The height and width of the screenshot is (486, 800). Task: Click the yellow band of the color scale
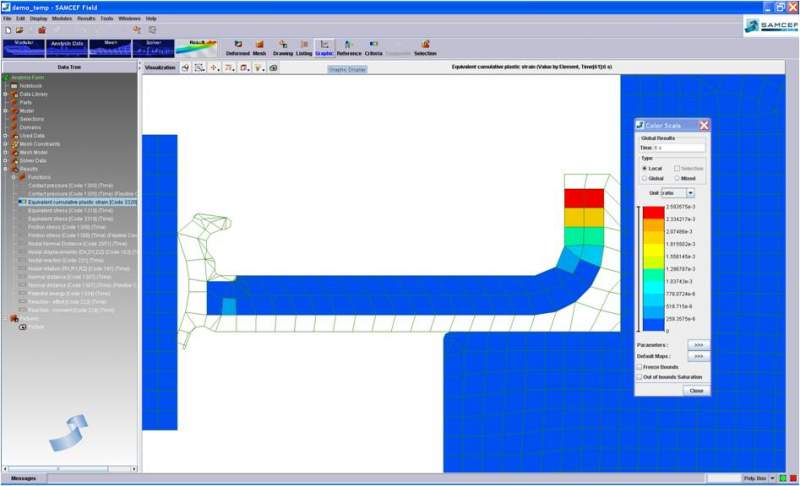click(x=654, y=250)
